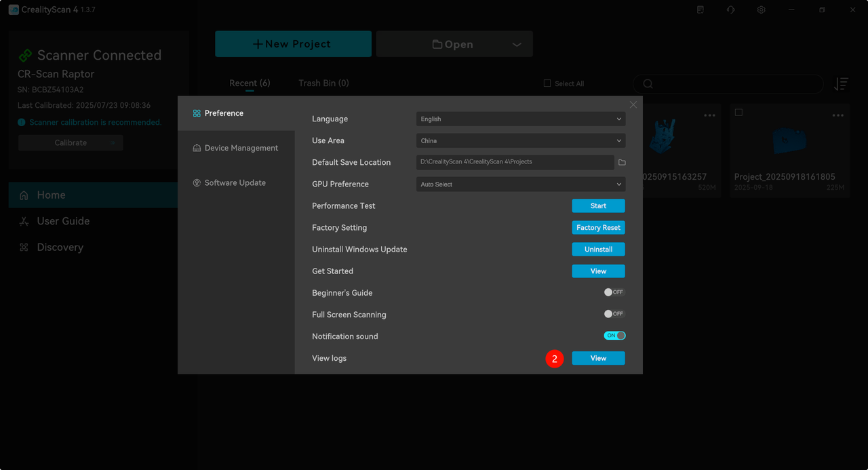Expand the Use Area dropdown

click(x=520, y=141)
